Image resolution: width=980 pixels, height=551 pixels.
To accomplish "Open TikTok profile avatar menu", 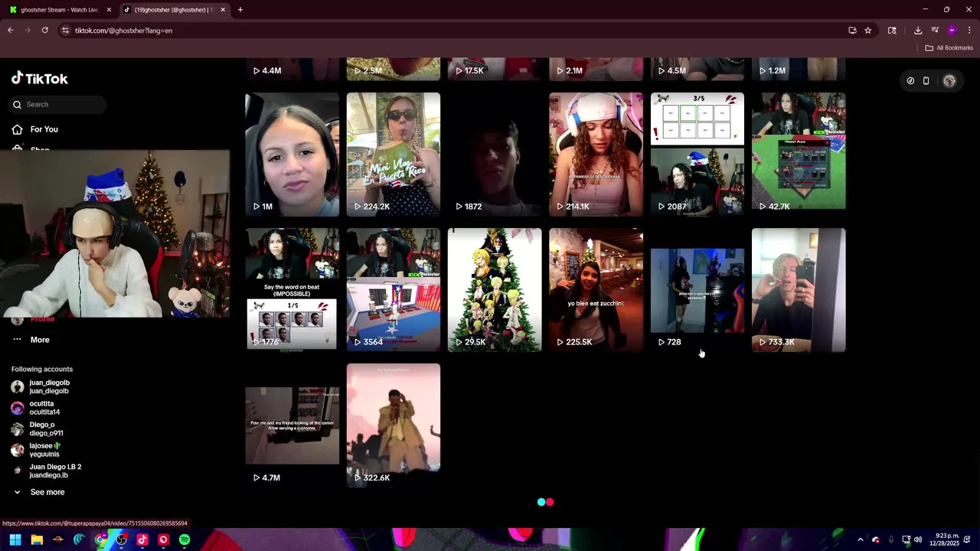I will point(949,80).
